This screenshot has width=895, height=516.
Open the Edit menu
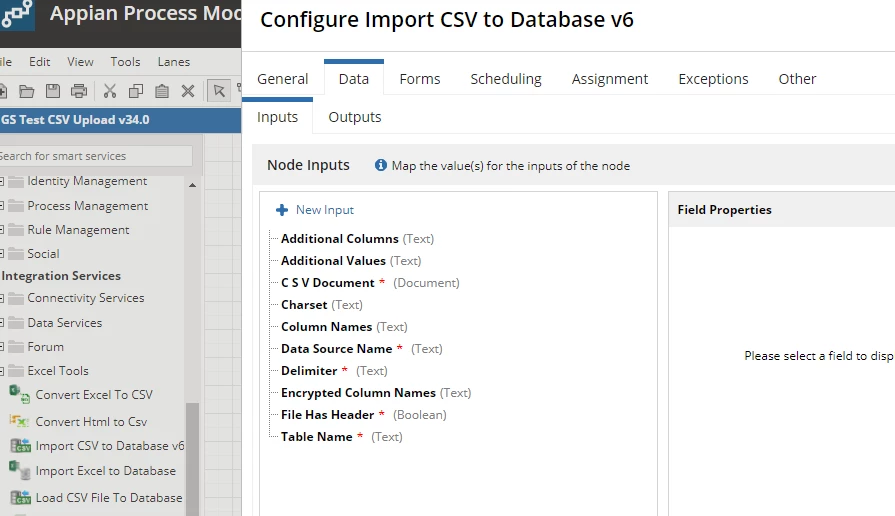tap(39, 62)
